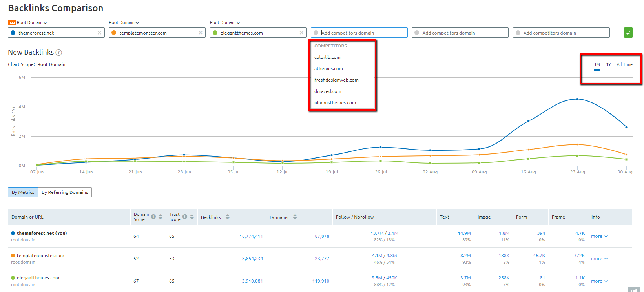This screenshot has height=292, width=644.
Task: Open elegantthemes.com domains count 119,910
Action: pyautogui.click(x=321, y=281)
